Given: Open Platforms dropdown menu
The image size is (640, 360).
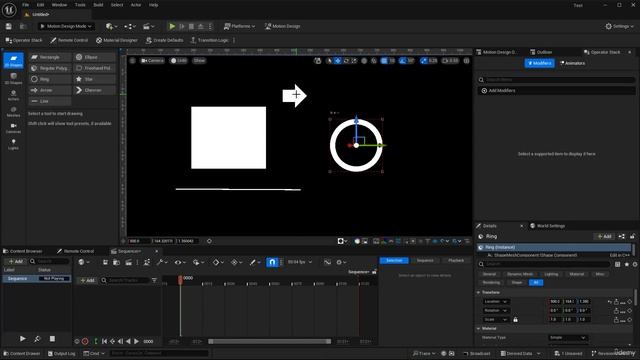Looking at the screenshot, I should click(239, 26).
